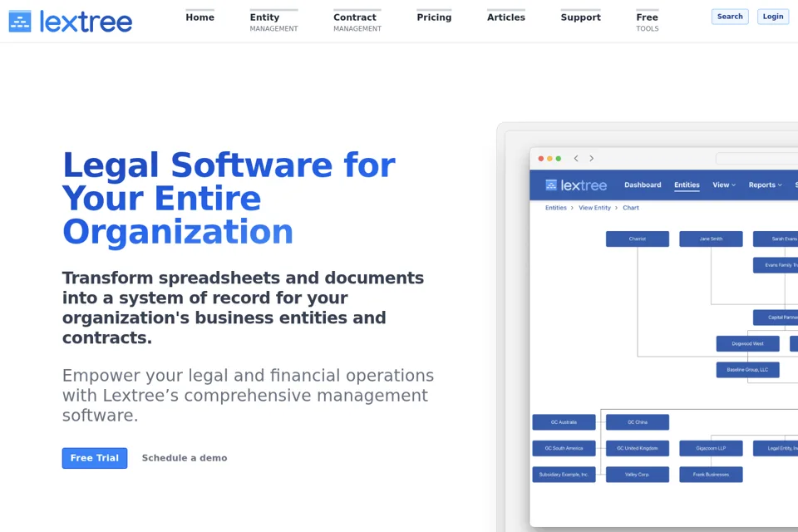The image size is (798, 532).
Task: Start the Free Trial
Action: (95, 458)
